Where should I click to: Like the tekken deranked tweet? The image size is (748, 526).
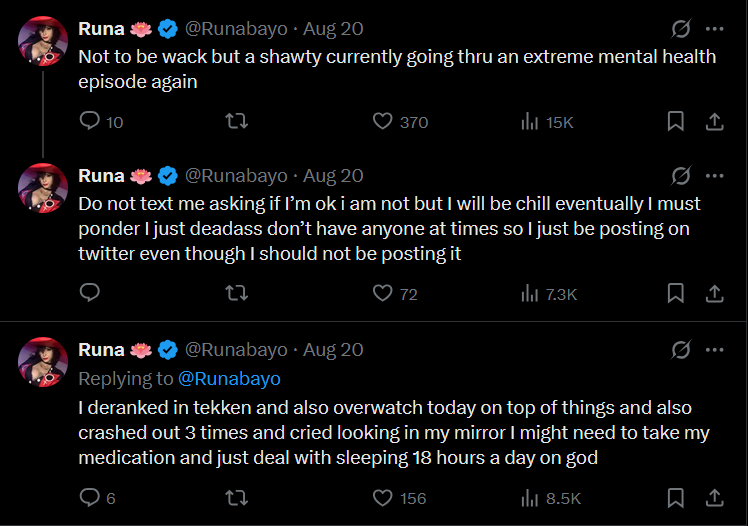[x=382, y=498]
